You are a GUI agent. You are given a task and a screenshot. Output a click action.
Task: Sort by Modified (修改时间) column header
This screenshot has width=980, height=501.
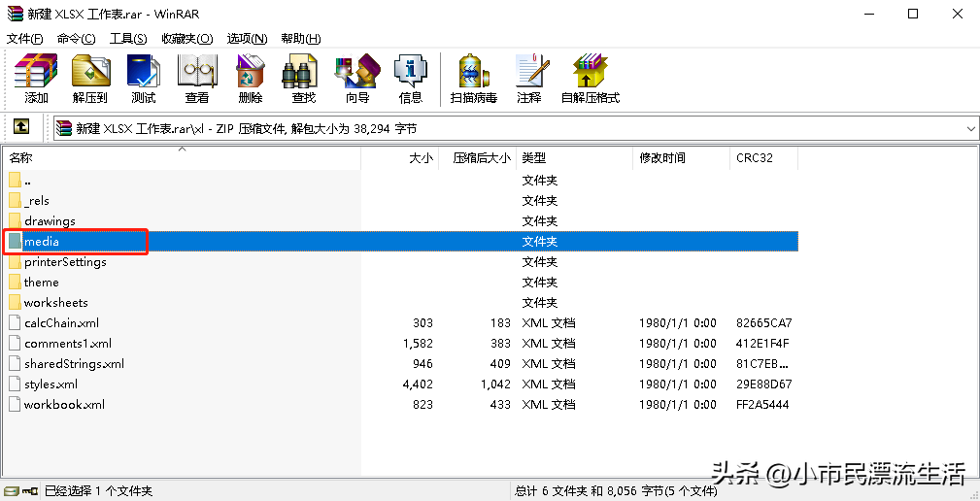tap(681, 158)
